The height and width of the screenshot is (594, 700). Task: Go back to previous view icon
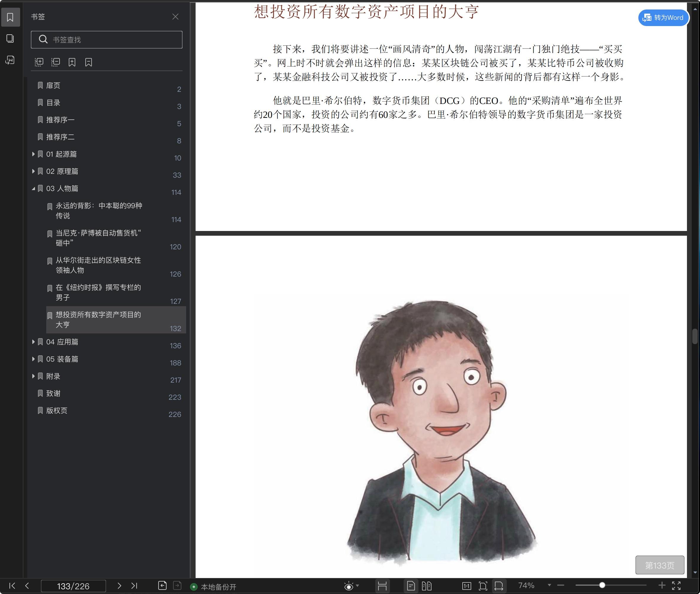[162, 586]
